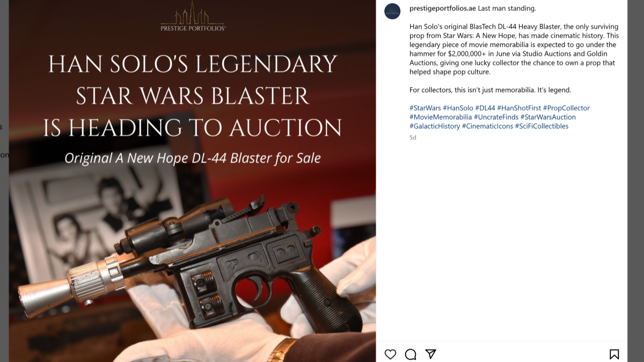Open comments via speech bubble icon
The image size is (644, 362).
click(411, 354)
